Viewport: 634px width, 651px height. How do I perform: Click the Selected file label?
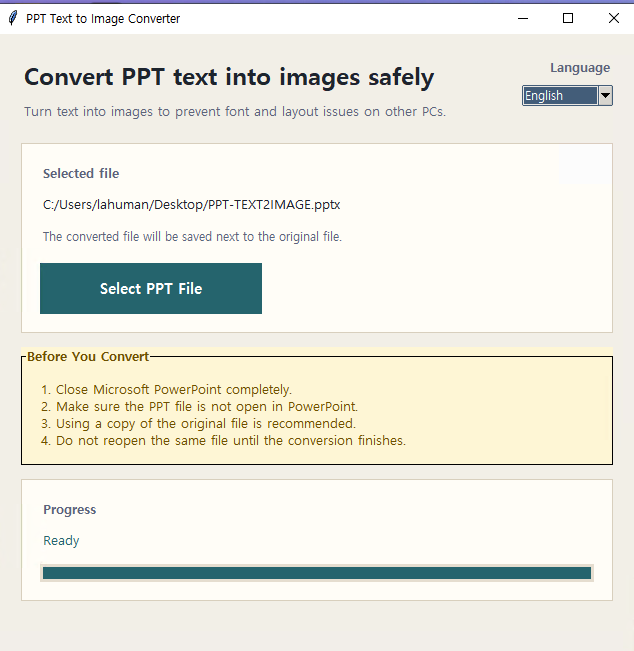(x=81, y=174)
